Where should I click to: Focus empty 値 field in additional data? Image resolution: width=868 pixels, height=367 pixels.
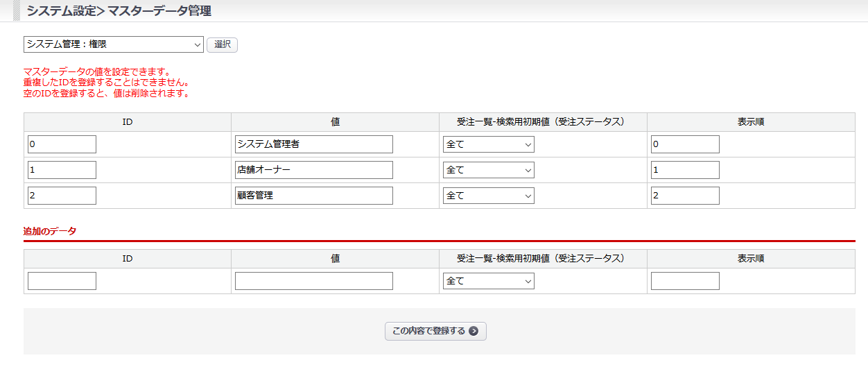pos(313,281)
